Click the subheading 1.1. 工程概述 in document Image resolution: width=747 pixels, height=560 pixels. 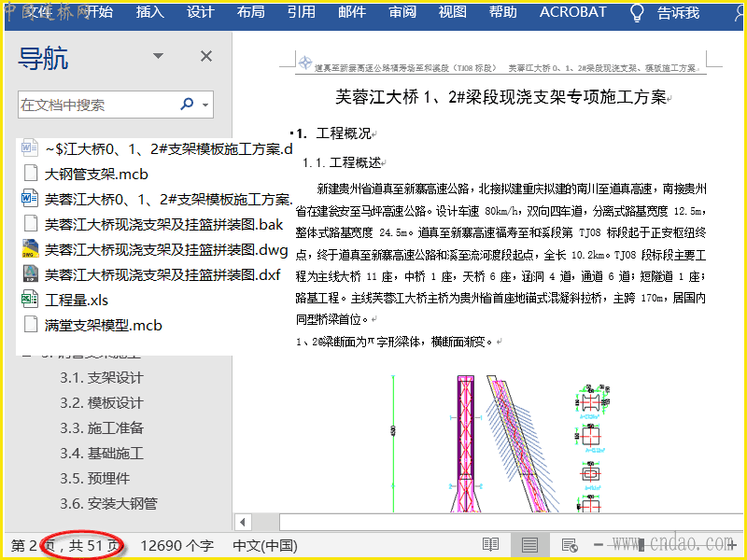[342, 163]
